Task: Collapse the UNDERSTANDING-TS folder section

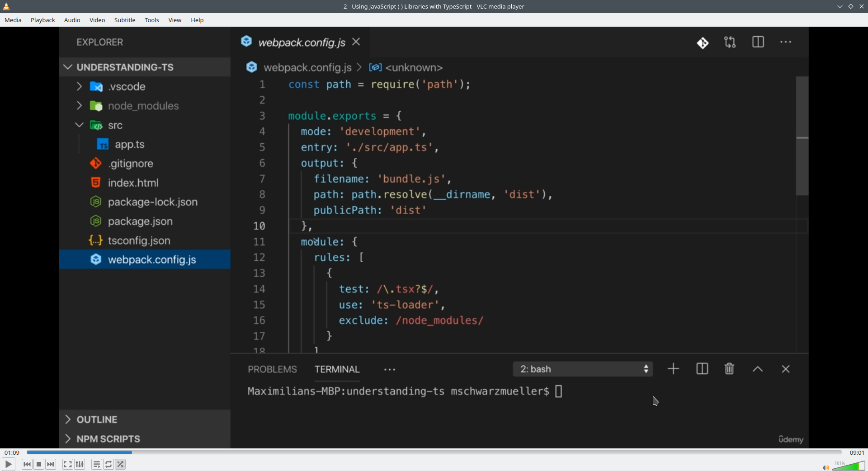Action: [145, 67]
